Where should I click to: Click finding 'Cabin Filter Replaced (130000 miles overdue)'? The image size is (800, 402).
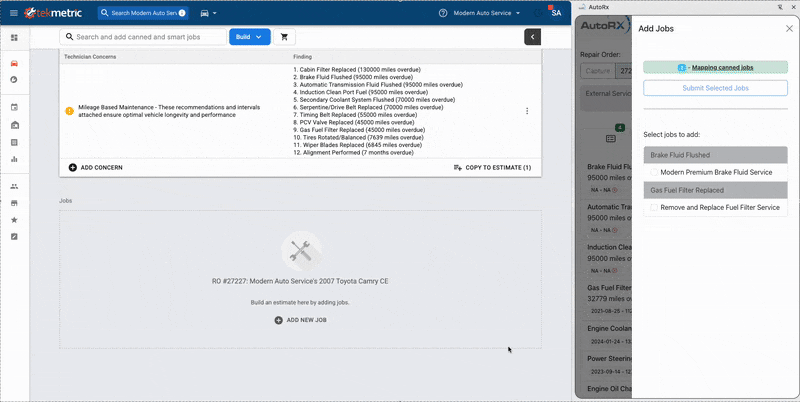[357, 69]
